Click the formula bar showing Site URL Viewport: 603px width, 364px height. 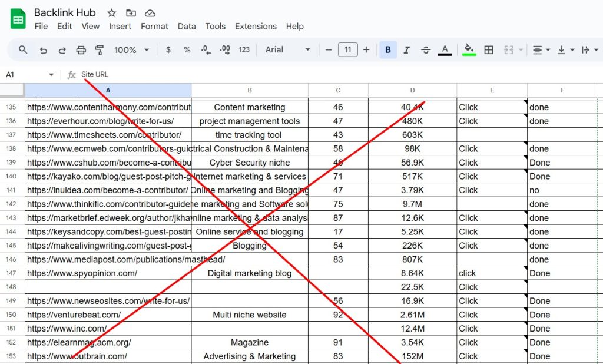(339, 75)
